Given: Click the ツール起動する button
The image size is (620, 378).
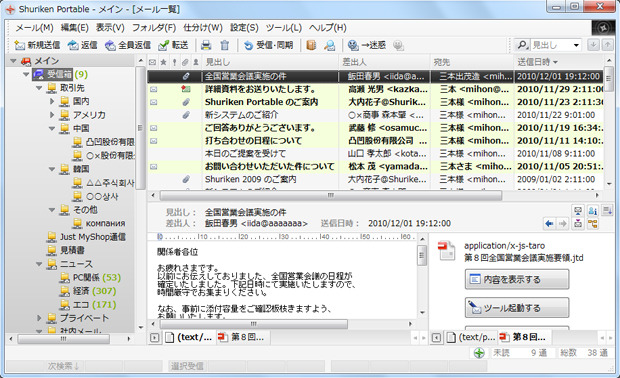Looking at the screenshot, I should click(517, 308).
